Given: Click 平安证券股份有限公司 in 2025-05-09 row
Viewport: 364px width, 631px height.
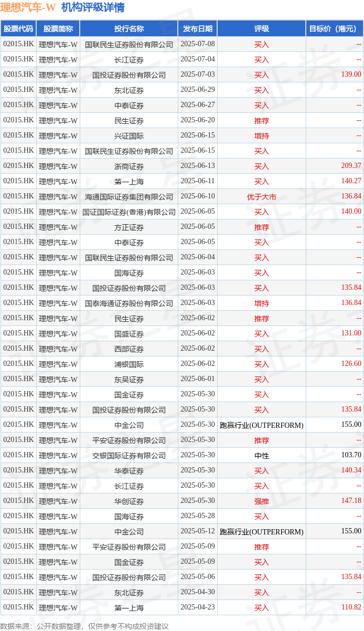Looking at the screenshot, I should (129, 547).
